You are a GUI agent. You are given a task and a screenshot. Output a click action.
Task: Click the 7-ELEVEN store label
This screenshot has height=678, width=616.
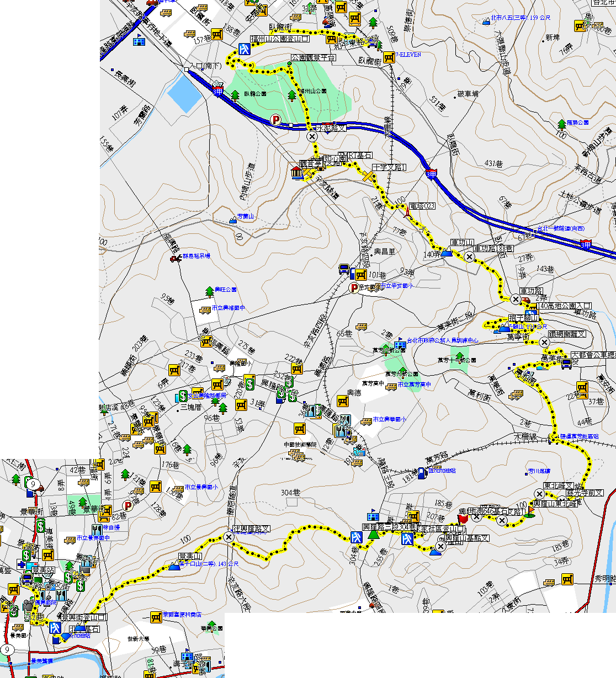pos(407,55)
